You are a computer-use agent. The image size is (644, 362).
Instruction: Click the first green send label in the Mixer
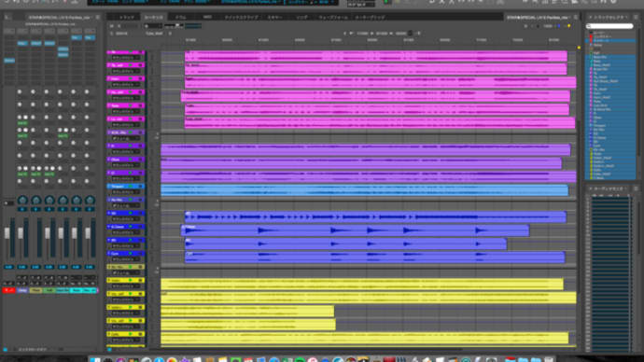pyautogui.click(x=22, y=123)
